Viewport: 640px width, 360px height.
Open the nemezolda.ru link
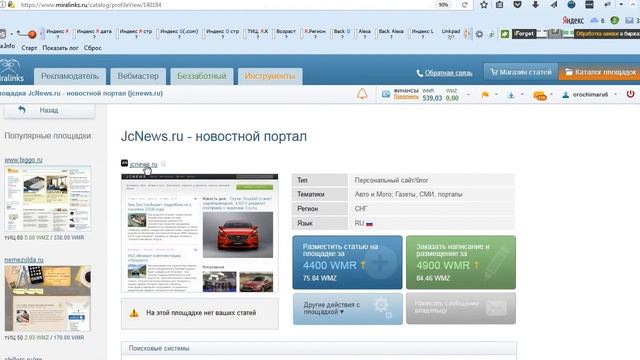pos(24,260)
